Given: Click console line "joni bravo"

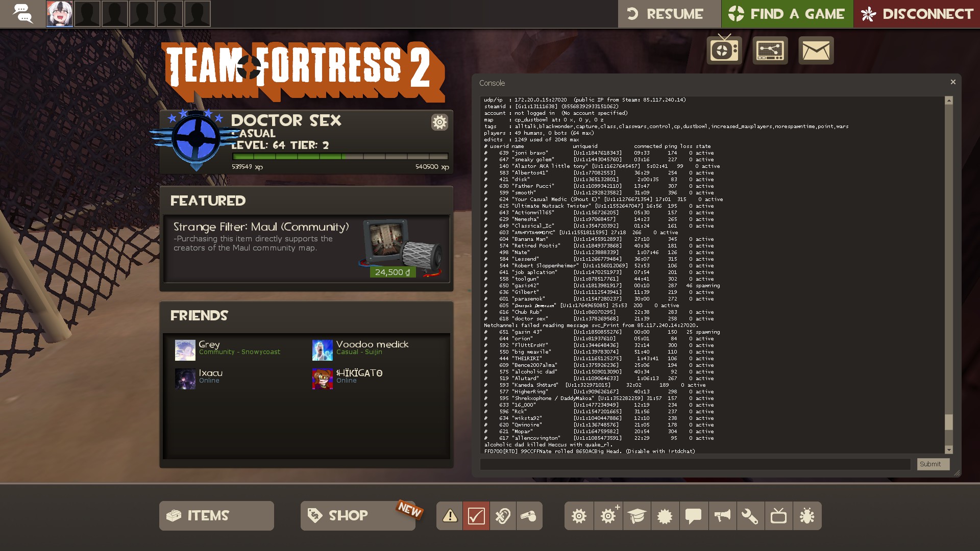Looking at the screenshot, I should tap(599, 153).
